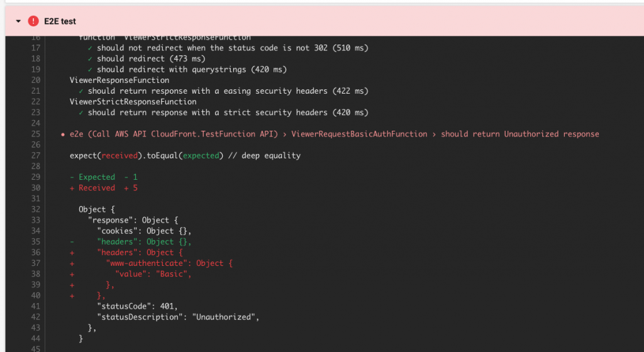Select line number 35 in gutter

(36, 241)
